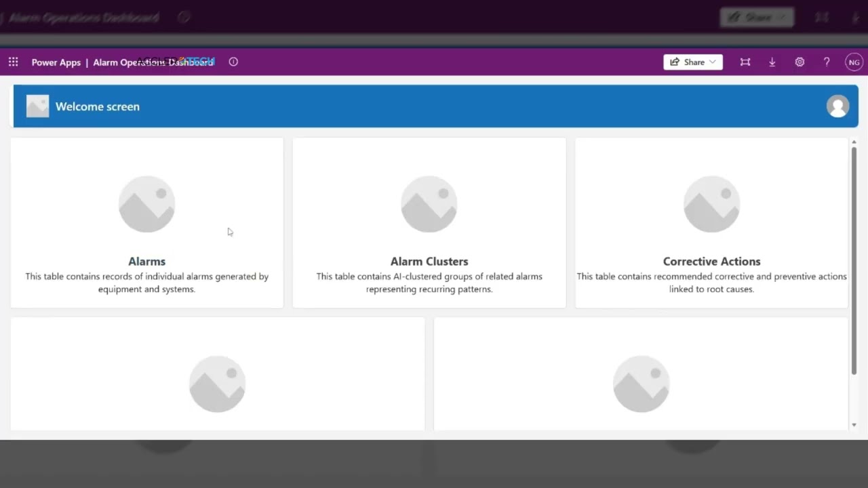Viewport: 868px width, 488px height.
Task: Open the NG account avatar
Action: point(854,62)
